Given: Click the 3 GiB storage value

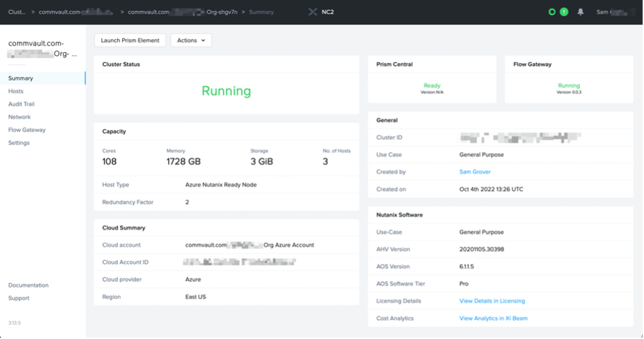Looking at the screenshot, I should click(x=262, y=161).
